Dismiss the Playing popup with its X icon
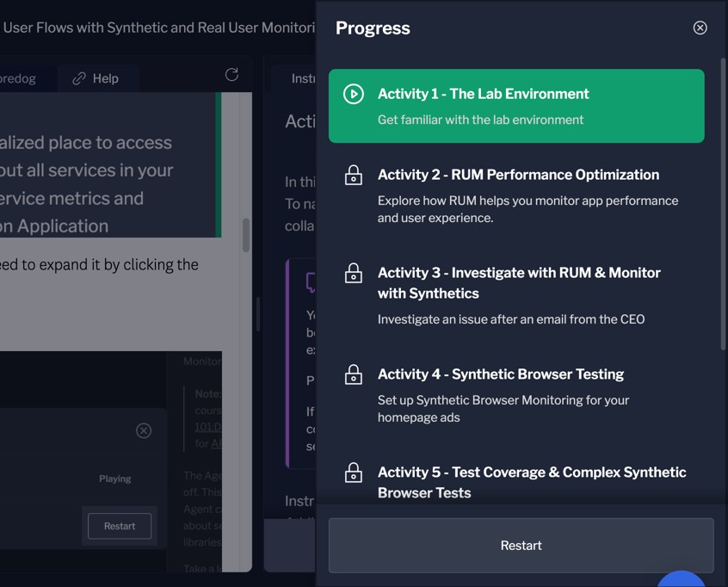 [144, 430]
